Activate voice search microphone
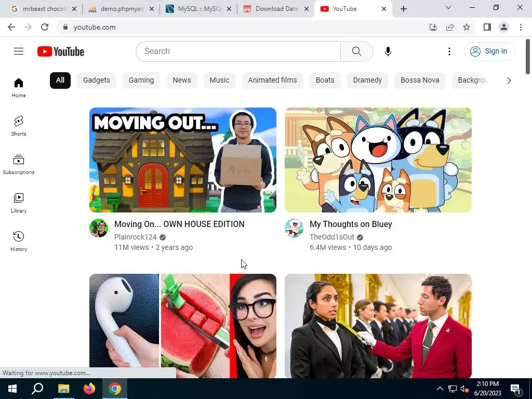The width and height of the screenshot is (532, 399). pyautogui.click(x=388, y=51)
